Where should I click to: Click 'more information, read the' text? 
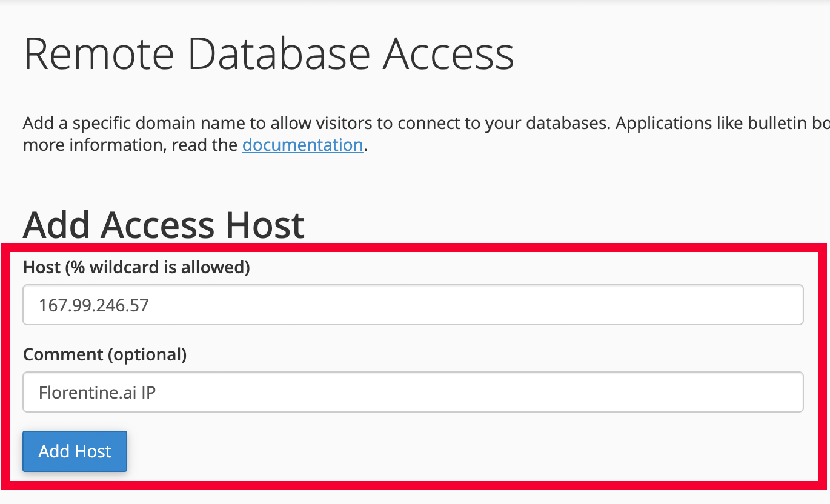(131, 145)
